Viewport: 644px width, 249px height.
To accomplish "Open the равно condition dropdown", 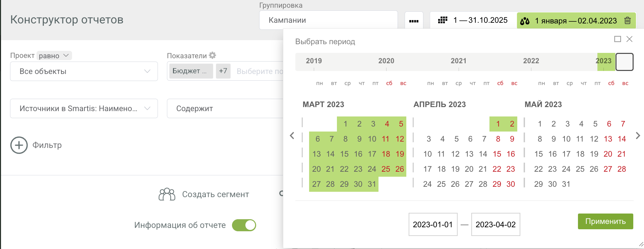I will 54,56.
